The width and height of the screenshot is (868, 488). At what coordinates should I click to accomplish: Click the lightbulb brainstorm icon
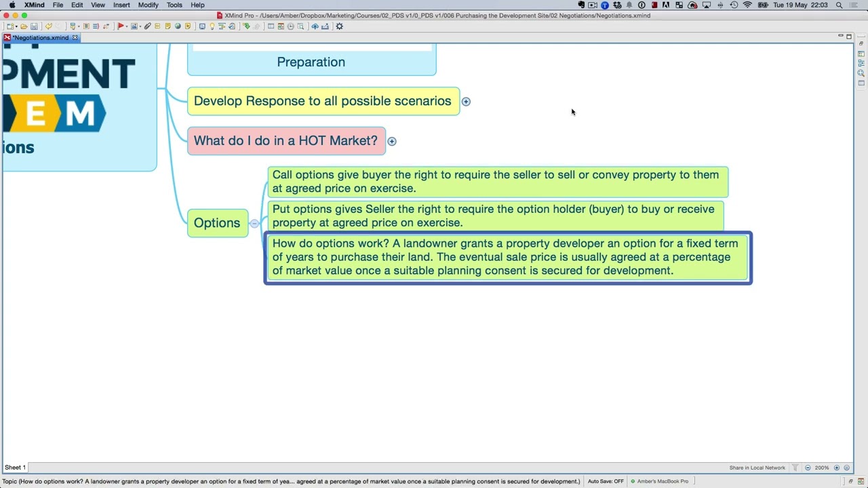pos(212,26)
